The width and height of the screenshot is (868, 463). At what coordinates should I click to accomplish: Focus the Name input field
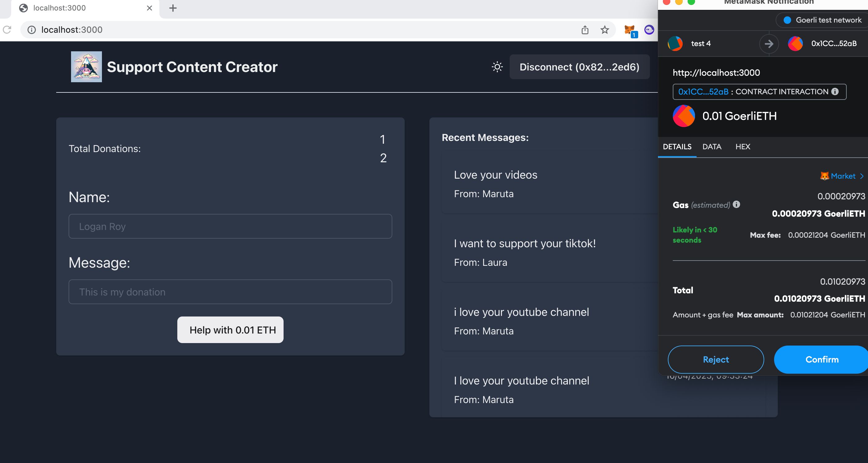tap(230, 226)
